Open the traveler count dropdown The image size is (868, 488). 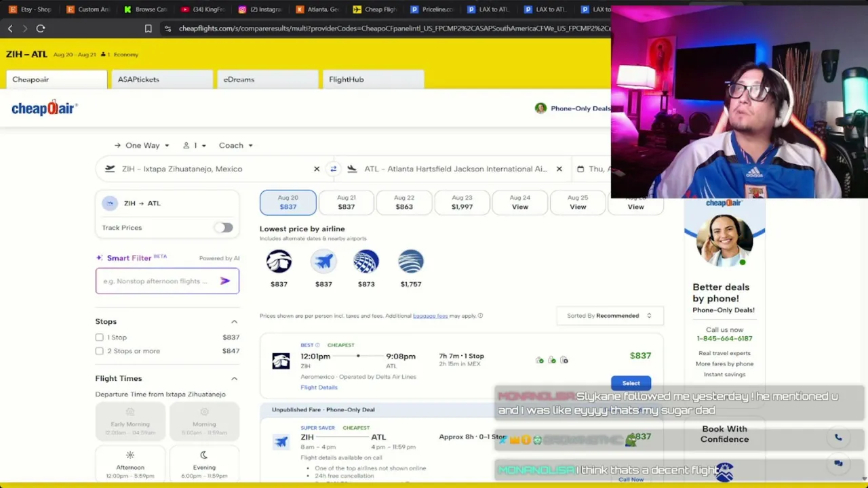[195, 146]
